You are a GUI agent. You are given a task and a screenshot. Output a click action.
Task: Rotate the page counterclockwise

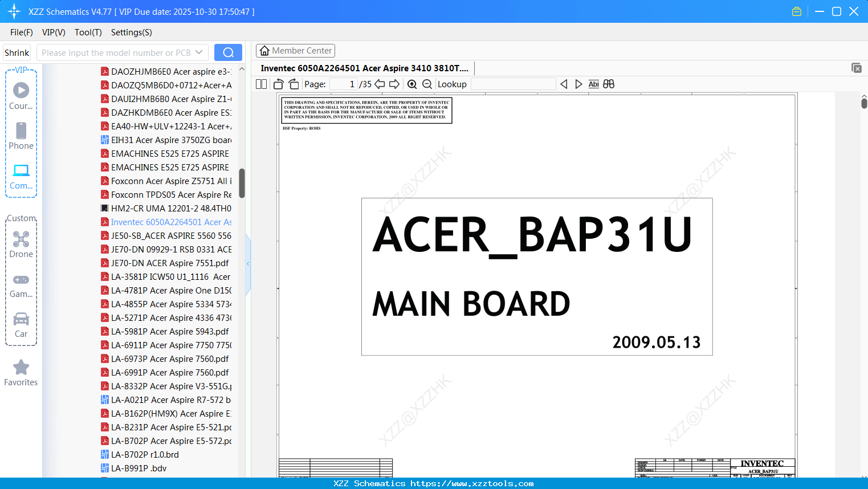click(x=279, y=84)
